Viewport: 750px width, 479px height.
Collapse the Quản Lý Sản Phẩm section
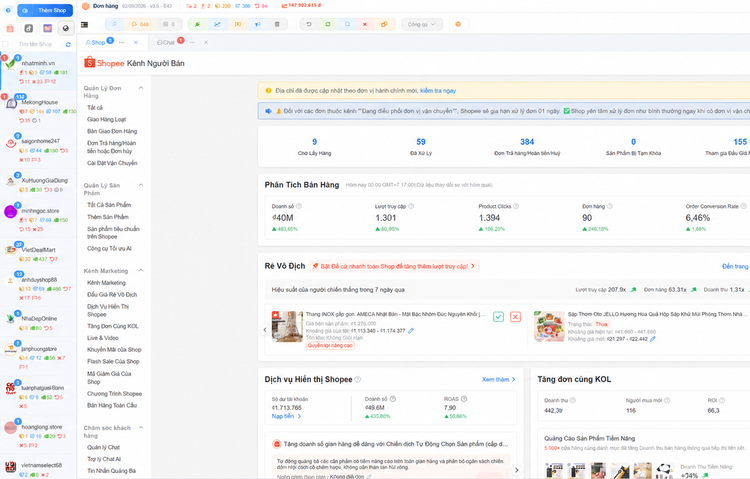(x=141, y=185)
